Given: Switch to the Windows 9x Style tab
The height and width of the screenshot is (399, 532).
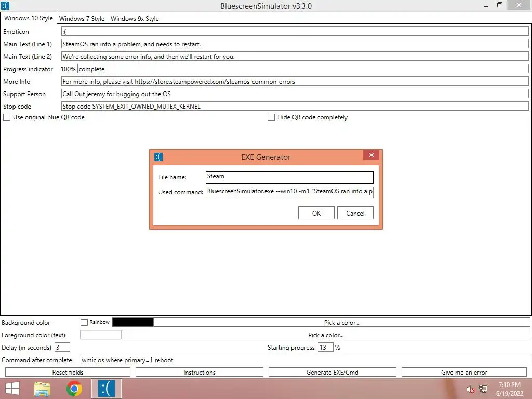Looking at the screenshot, I should tap(135, 19).
